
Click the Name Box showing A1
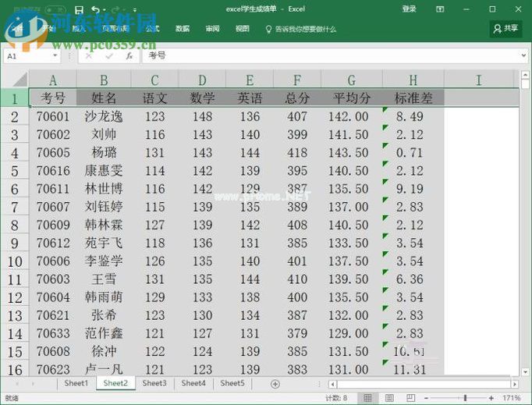(x=28, y=56)
